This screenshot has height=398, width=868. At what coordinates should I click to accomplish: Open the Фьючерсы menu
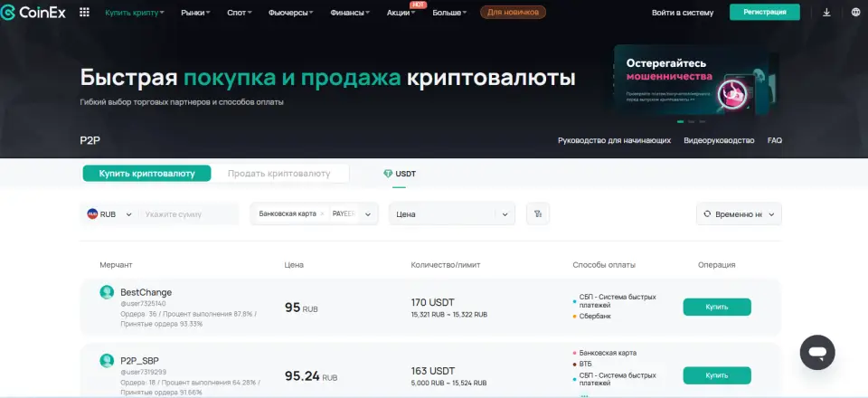pyautogui.click(x=291, y=13)
